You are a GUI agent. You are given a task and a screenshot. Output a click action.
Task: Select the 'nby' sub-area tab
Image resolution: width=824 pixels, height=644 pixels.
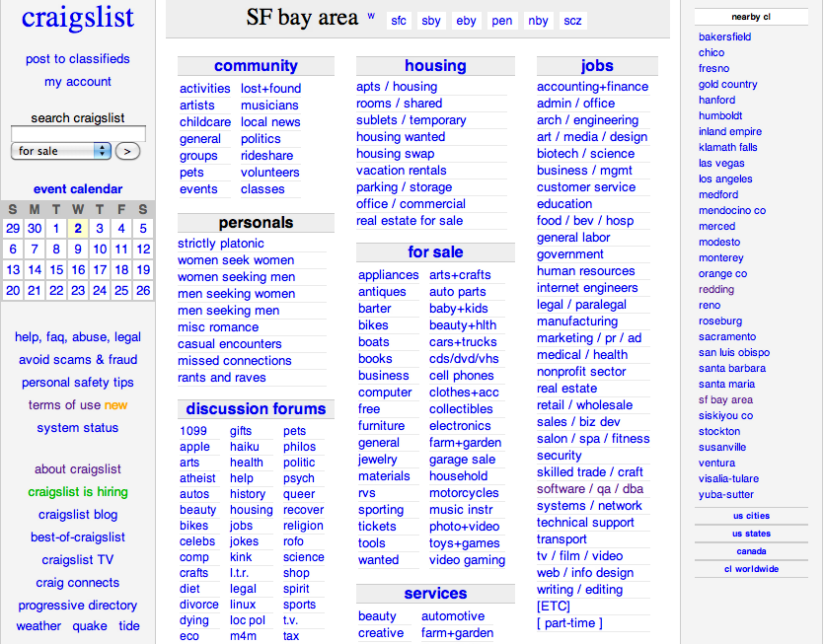pyautogui.click(x=538, y=21)
